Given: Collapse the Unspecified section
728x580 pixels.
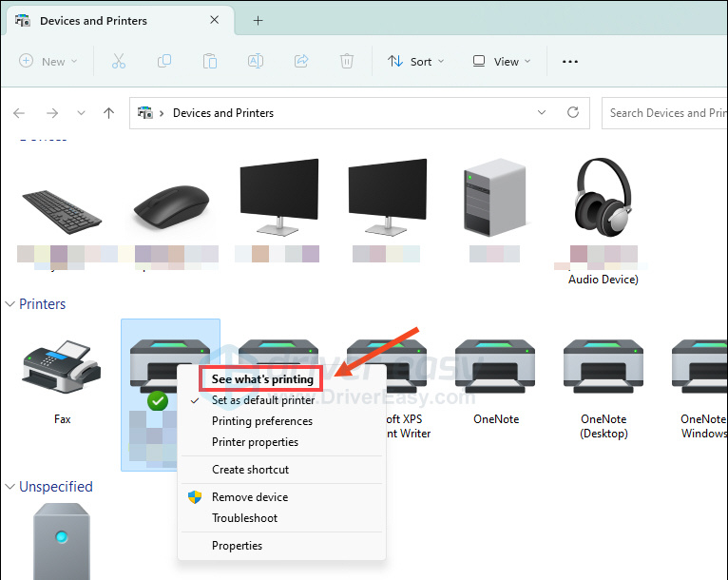Looking at the screenshot, I should point(10,487).
